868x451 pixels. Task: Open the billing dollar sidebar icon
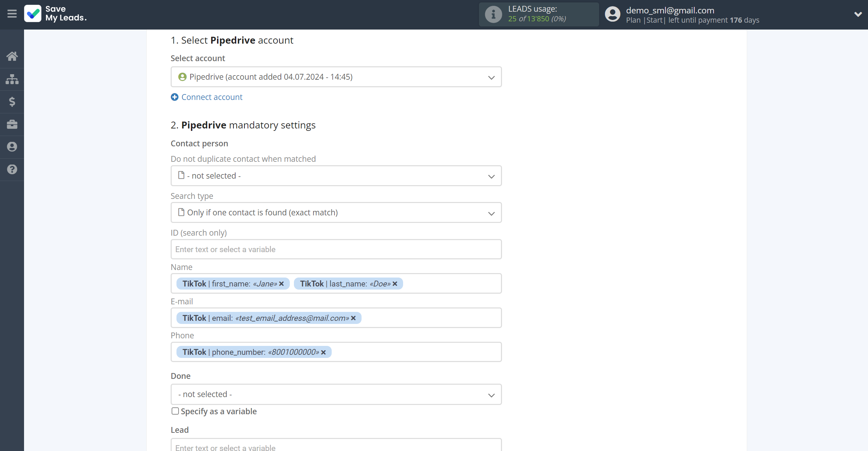[x=12, y=102]
